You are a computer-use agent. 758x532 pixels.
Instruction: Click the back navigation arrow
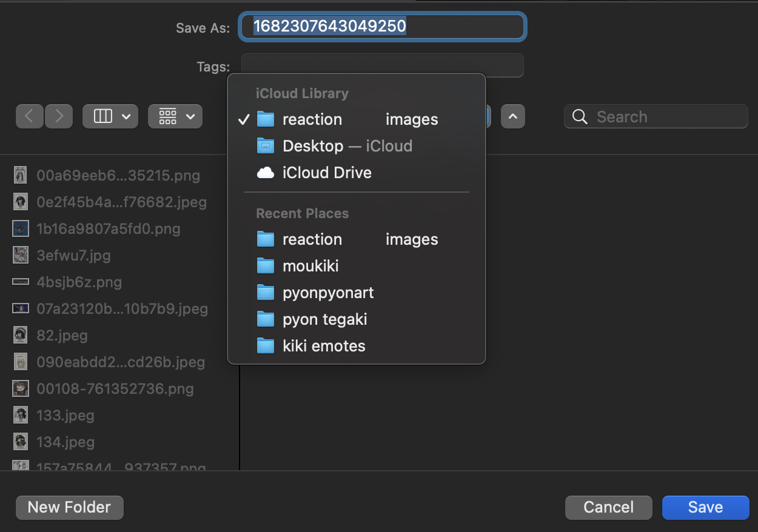point(29,116)
